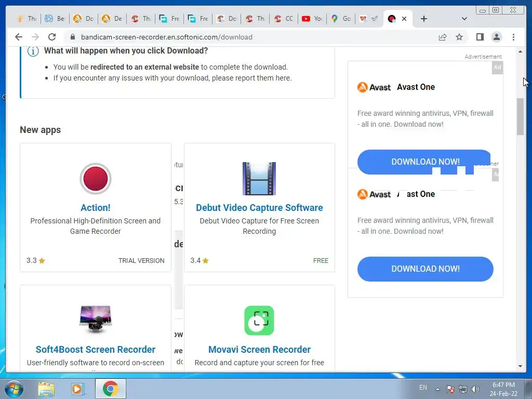Click the page scrollbar down arrow

pyautogui.click(x=520, y=366)
